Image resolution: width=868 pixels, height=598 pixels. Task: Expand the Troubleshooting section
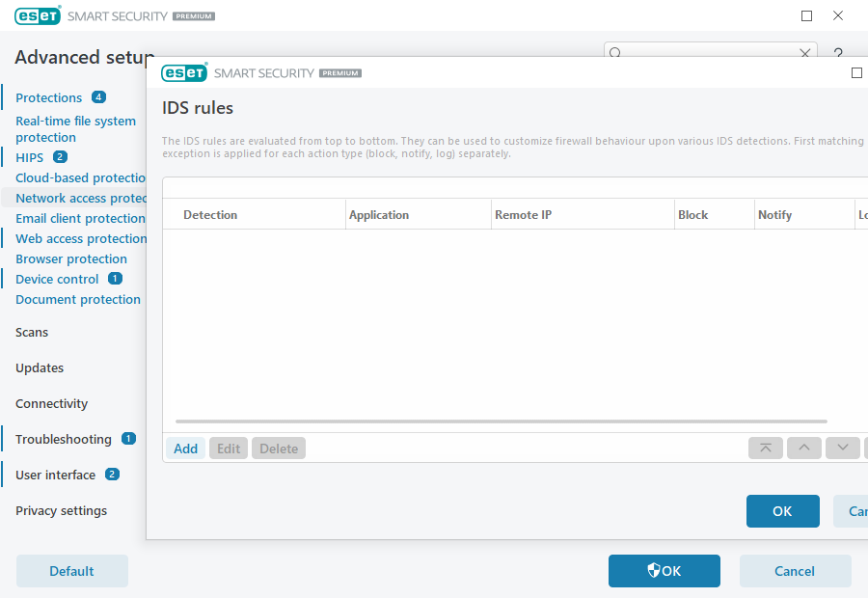coord(64,439)
